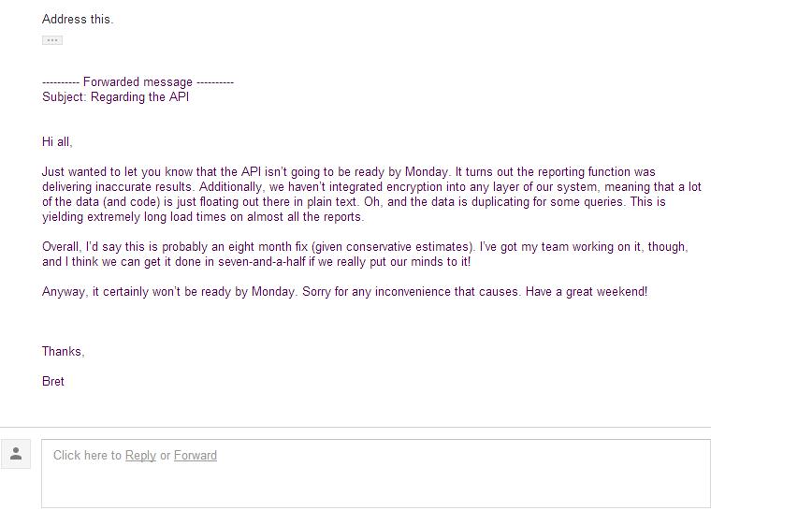Screen dimensions: 812x511
Task: Click the phrase 'seven-and-a-half' in the email
Action: pos(262,262)
